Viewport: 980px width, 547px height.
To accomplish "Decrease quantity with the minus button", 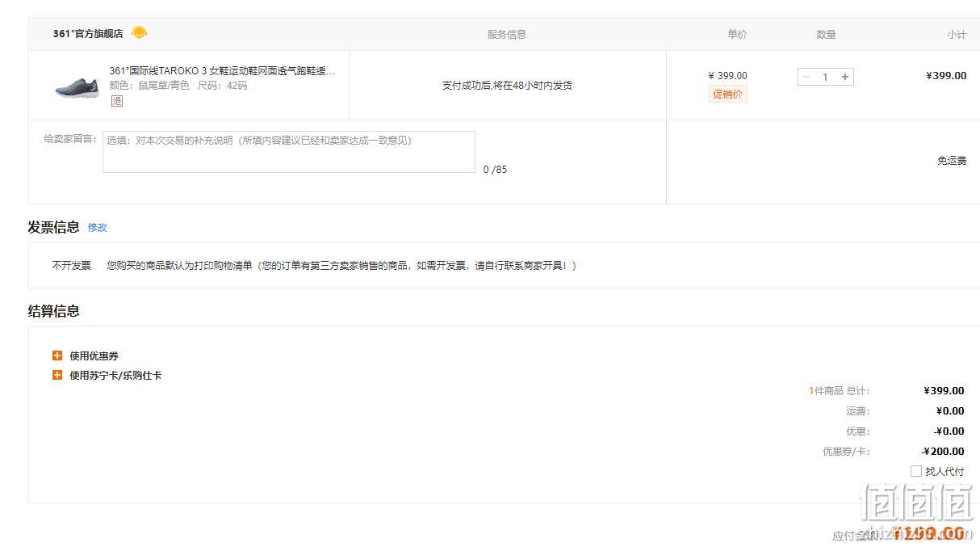I will click(x=806, y=77).
